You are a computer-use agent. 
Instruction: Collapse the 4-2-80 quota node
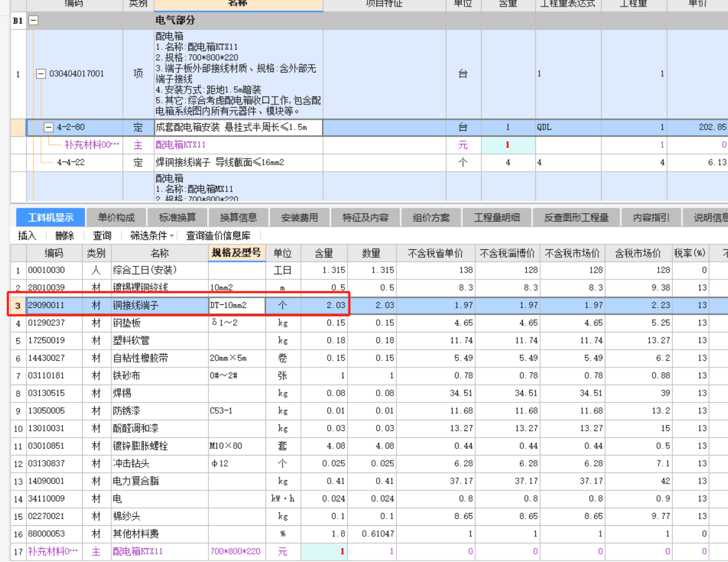pyautogui.click(x=48, y=127)
